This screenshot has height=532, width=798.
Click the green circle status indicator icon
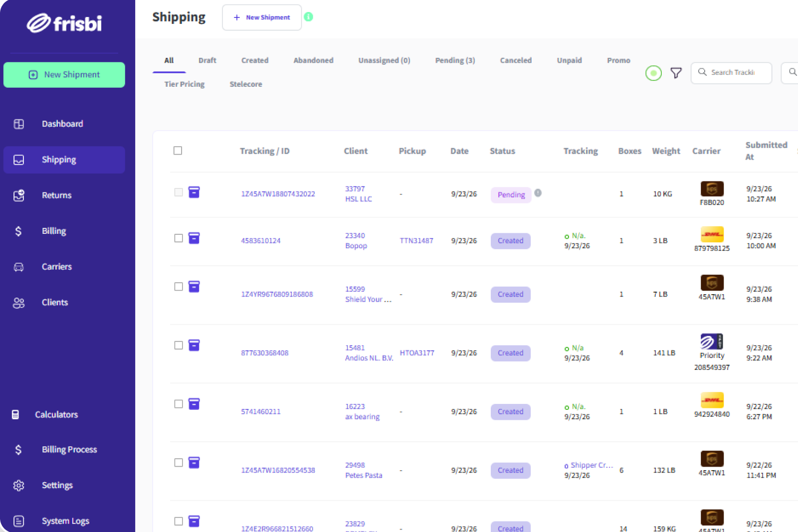653,73
